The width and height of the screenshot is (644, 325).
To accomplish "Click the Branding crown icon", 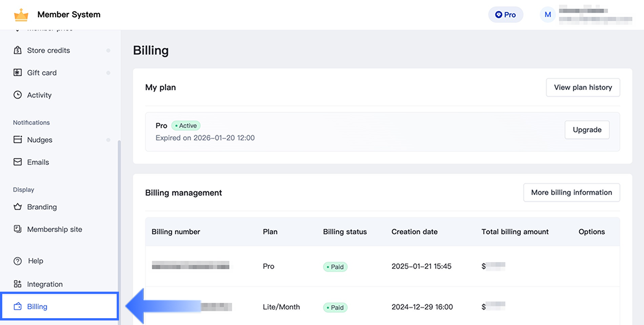I will [17, 207].
